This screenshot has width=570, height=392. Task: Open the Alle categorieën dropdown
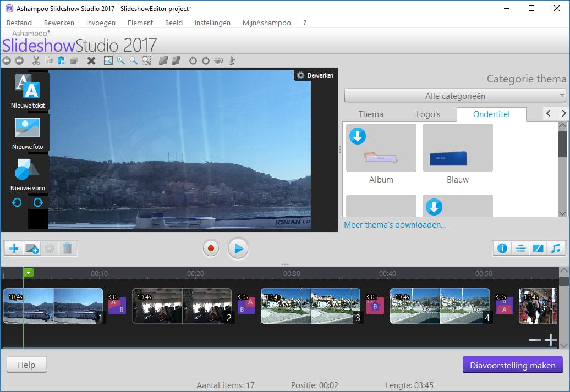(455, 96)
